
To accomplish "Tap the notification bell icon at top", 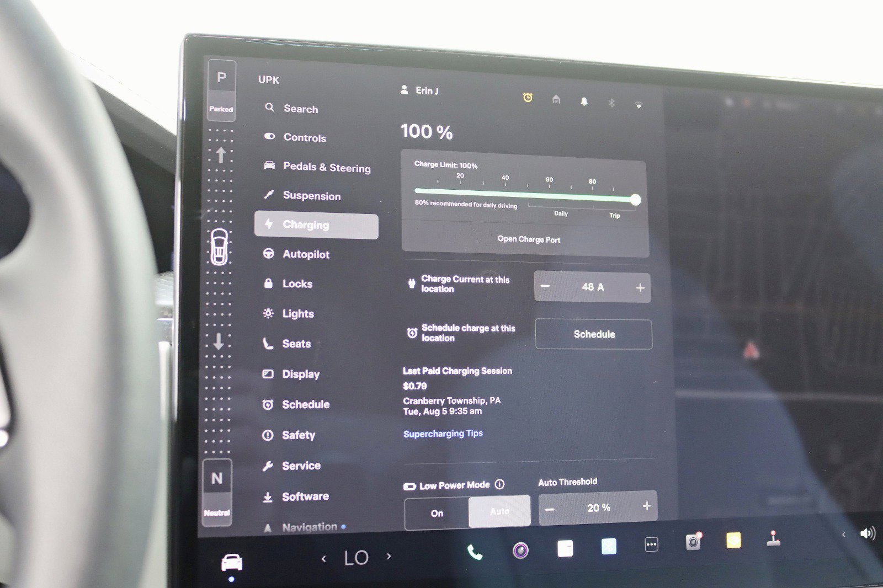I will coord(584,102).
